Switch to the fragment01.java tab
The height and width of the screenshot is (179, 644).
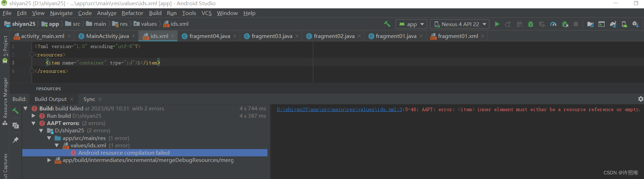click(x=396, y=36)
